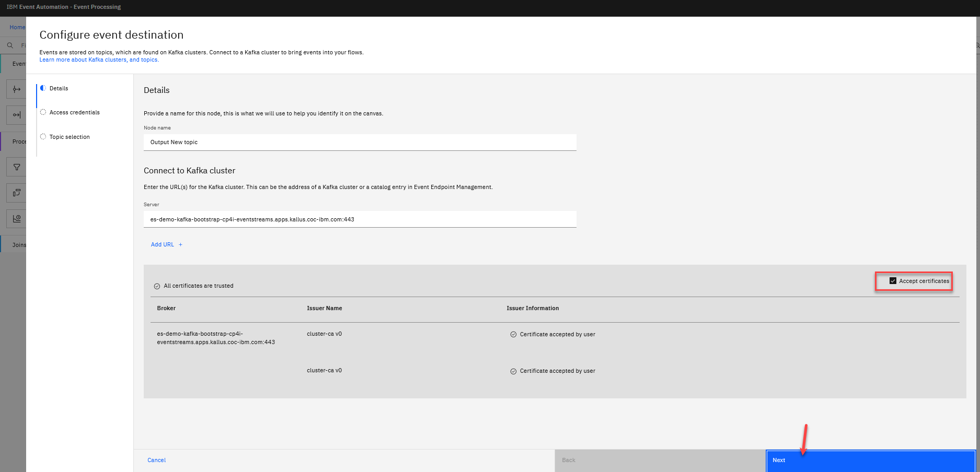Uncheck the Accept certificates checkbox

click(893, 281)
